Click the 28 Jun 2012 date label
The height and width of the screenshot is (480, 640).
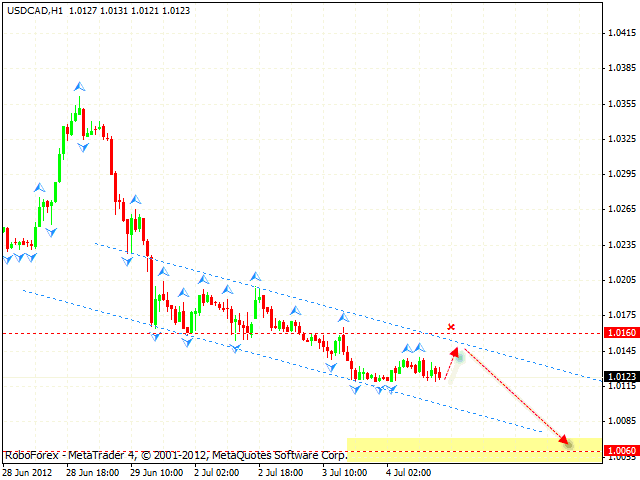[x=28, y=471]
